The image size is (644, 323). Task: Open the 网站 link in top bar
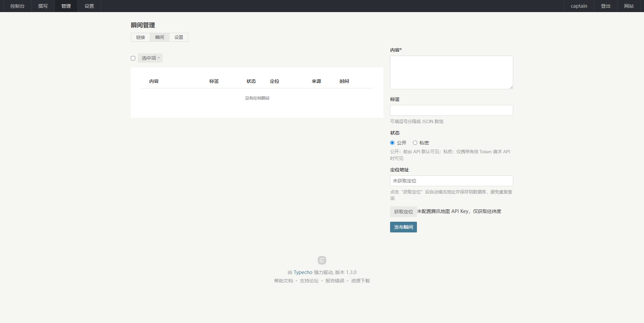[x=629, y=6]
